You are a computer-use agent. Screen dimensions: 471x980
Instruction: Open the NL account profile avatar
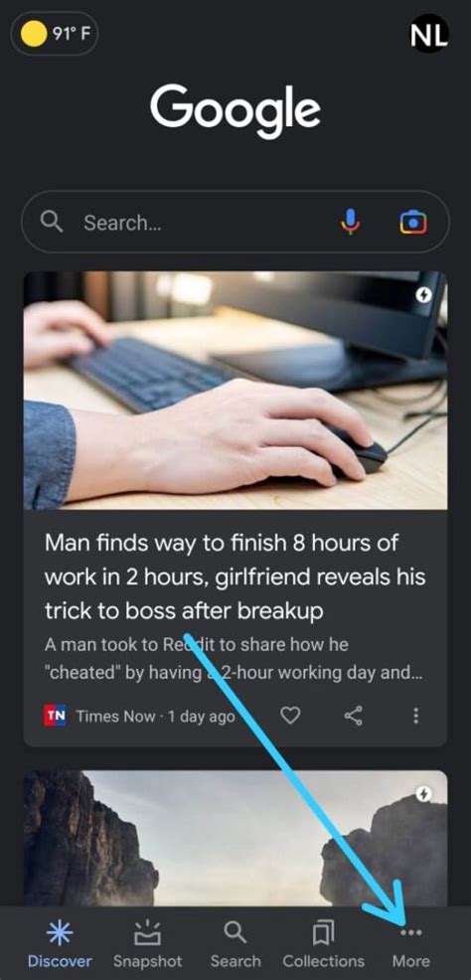click(428, 34)
